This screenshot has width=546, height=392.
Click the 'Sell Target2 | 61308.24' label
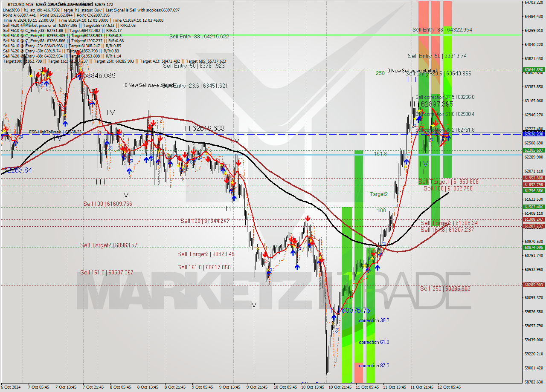[449, 223]
